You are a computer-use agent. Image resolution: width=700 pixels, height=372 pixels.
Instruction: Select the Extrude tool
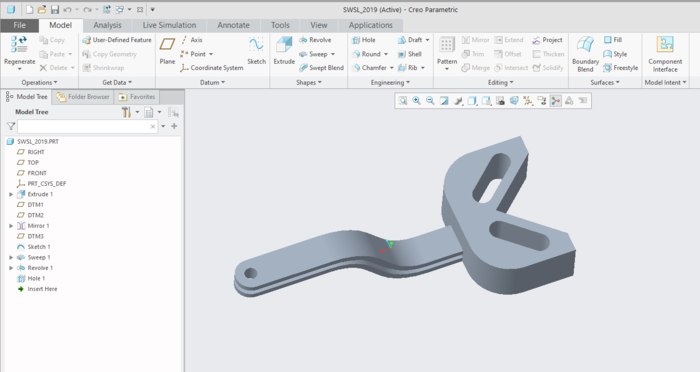tap(284, 51)
